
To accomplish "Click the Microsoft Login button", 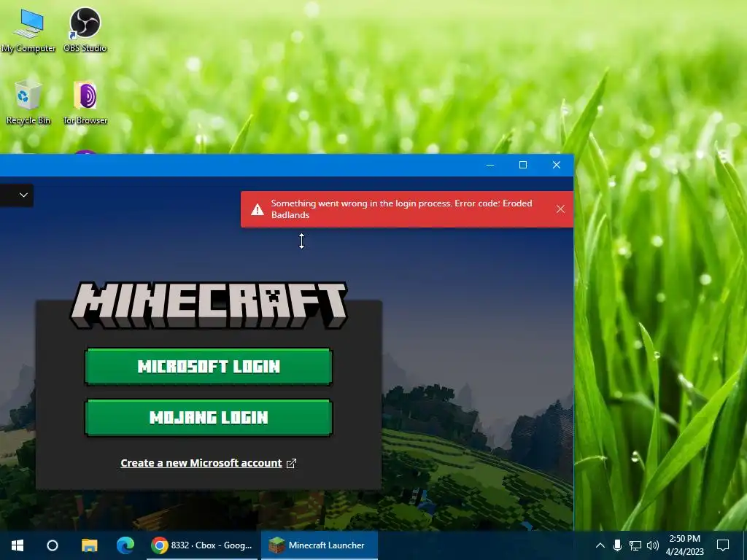I will (x=209, y=366).
